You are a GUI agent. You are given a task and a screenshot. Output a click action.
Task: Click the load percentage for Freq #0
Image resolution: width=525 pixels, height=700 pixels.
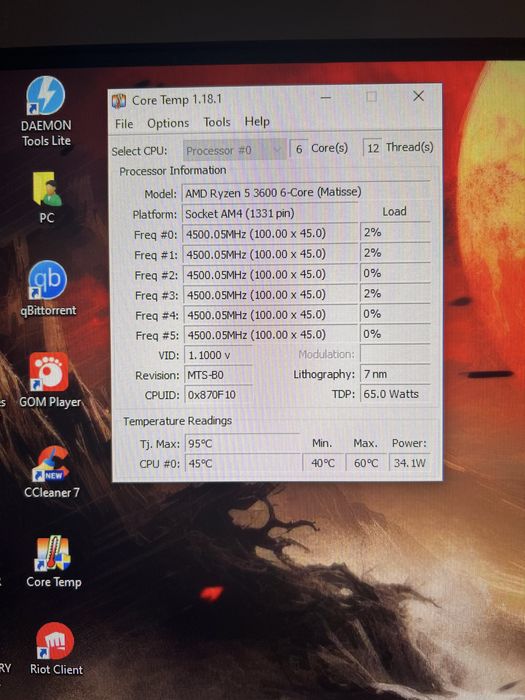(395, 233)
